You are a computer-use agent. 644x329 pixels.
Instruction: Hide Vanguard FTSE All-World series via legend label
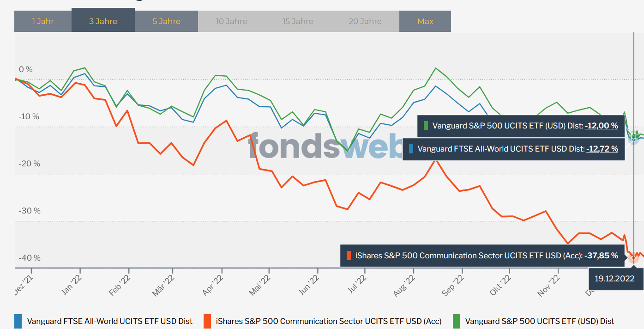pyautogui.click(x=110, y=321)
